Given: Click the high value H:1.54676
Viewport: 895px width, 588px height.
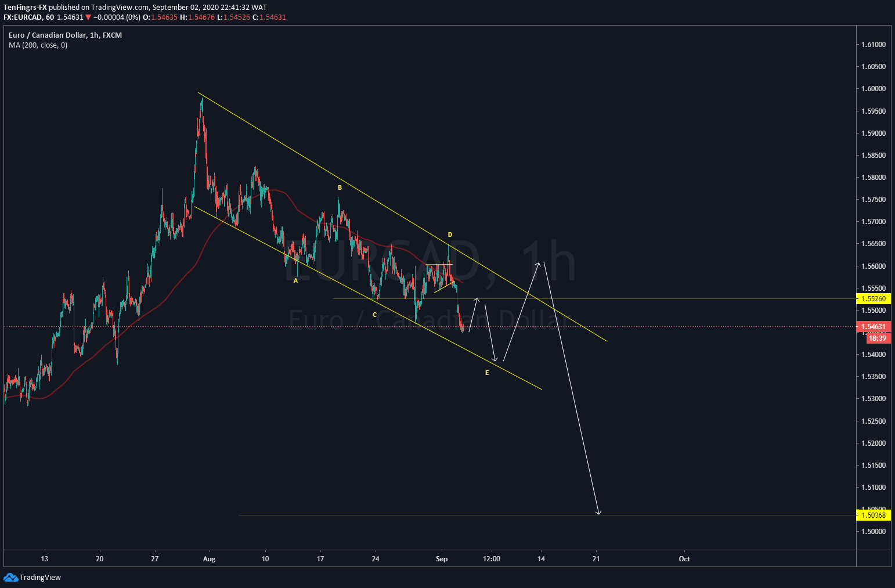Looking at the screenshot, I should point(197,17).
